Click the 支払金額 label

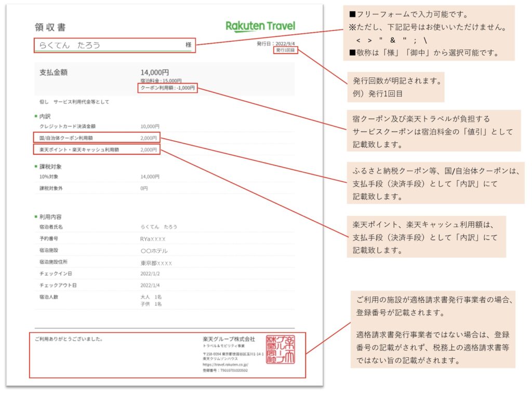(x=54, y=72)
